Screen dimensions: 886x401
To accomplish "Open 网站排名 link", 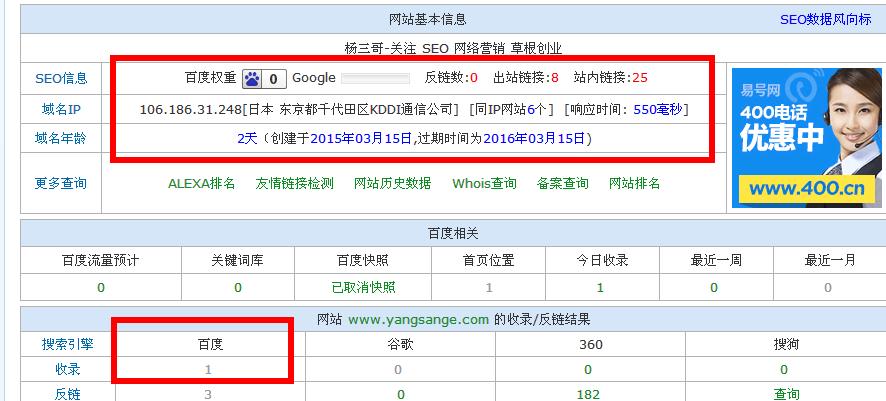I will [x=635, y=184].
